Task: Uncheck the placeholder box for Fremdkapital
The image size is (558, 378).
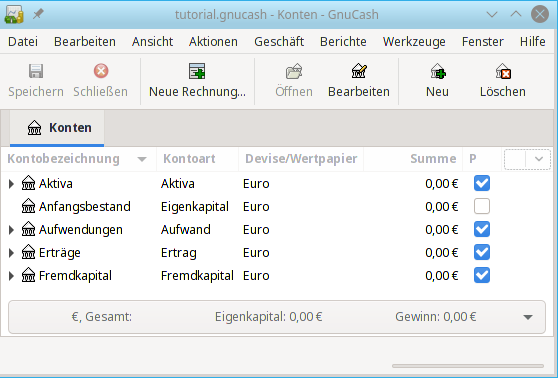Action: pyautogui.click(x=482, y=275)
